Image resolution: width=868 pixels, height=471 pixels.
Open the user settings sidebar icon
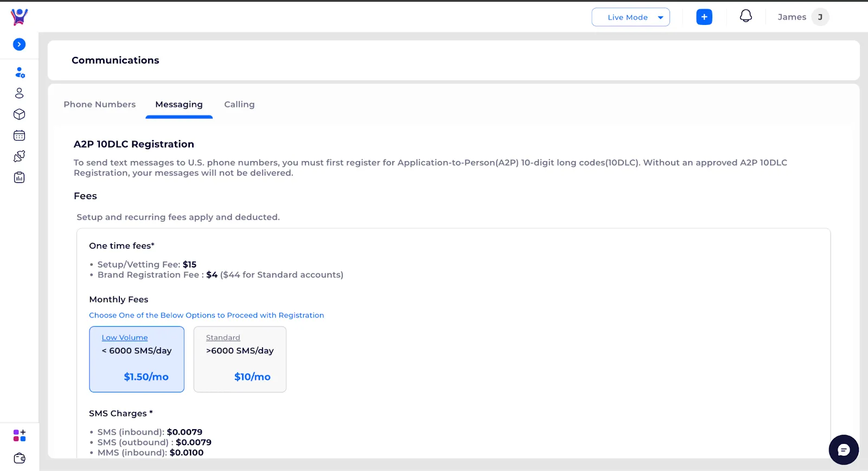[20, 72]
